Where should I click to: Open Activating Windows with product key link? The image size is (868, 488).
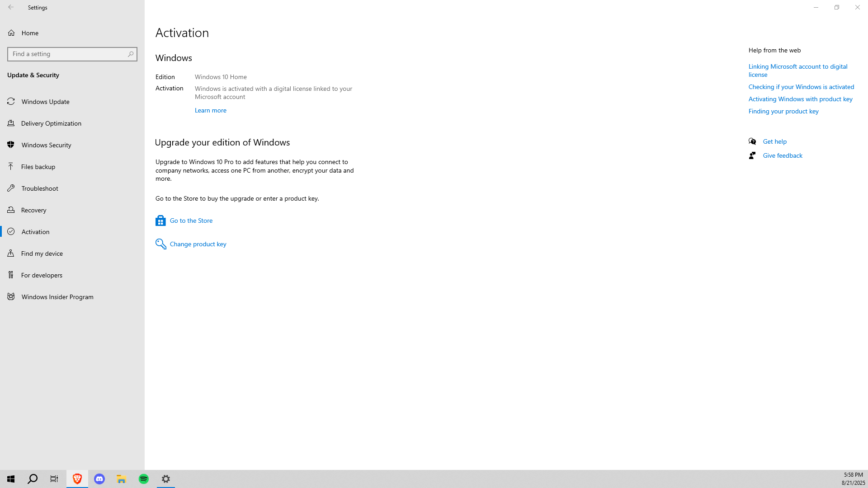[800, 99]
